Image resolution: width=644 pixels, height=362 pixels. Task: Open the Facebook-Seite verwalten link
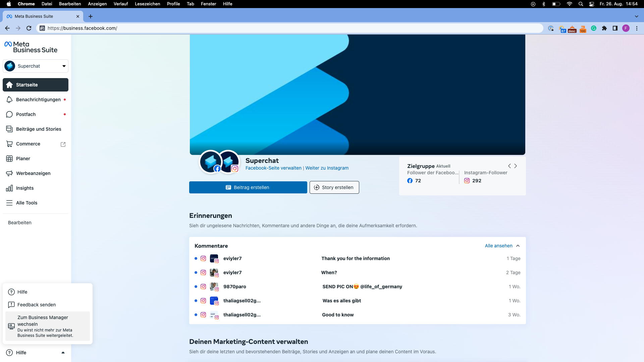click(273, 168)
